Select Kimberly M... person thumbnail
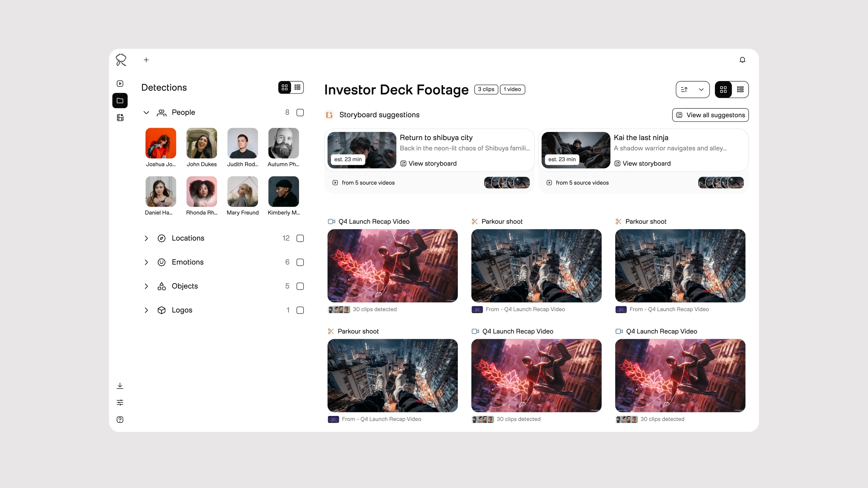The height and width of the screenshot is (488, 868). click(284, 192)
